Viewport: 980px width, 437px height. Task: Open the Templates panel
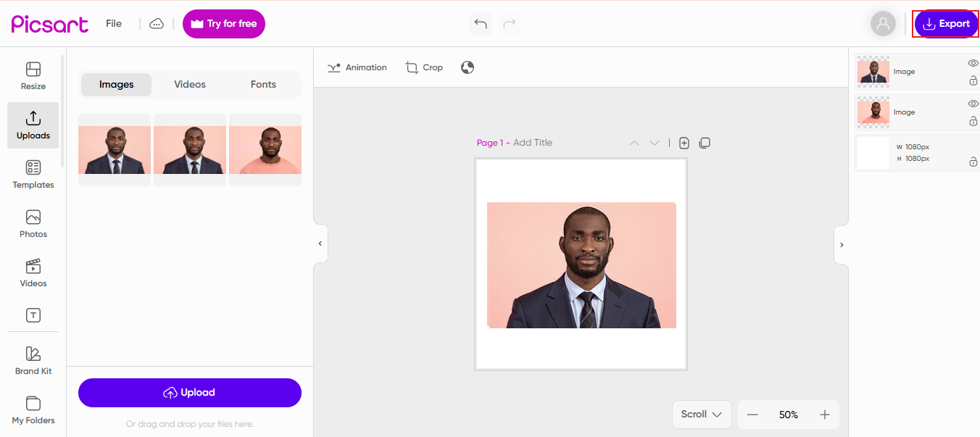pos(33,174)
